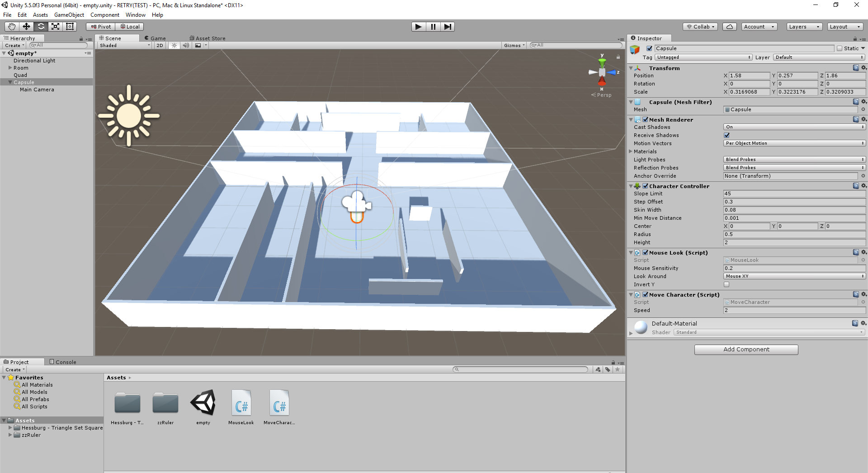Click the Step frame button
This screenshot has width=868, height=473.
[448, 27]
